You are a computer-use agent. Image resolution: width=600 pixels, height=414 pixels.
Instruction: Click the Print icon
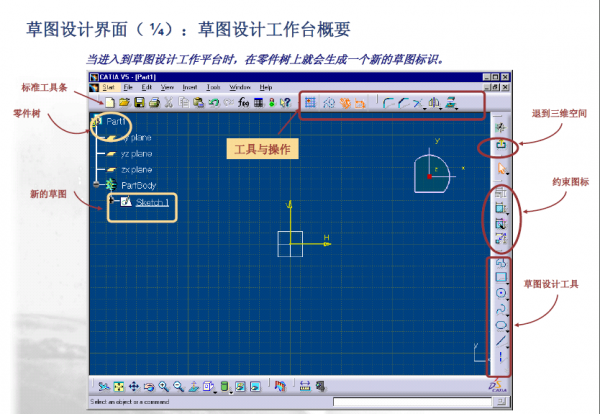point(154,102)
